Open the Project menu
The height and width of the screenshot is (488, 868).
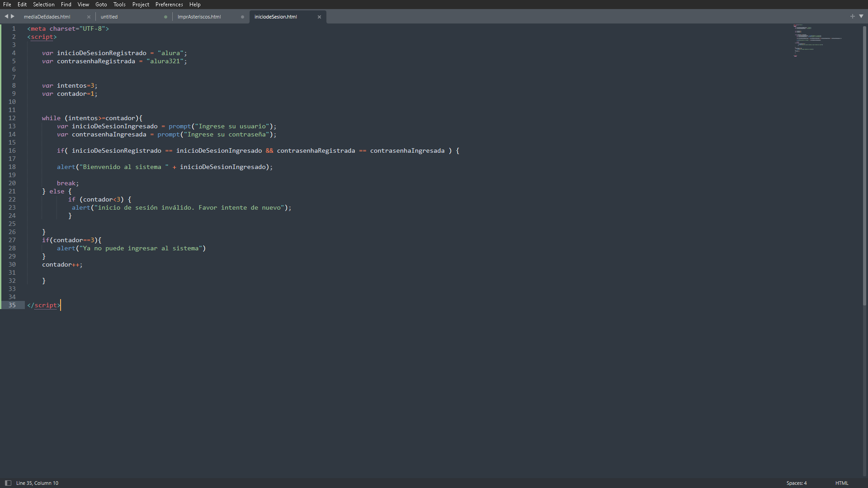click(141, 5)
